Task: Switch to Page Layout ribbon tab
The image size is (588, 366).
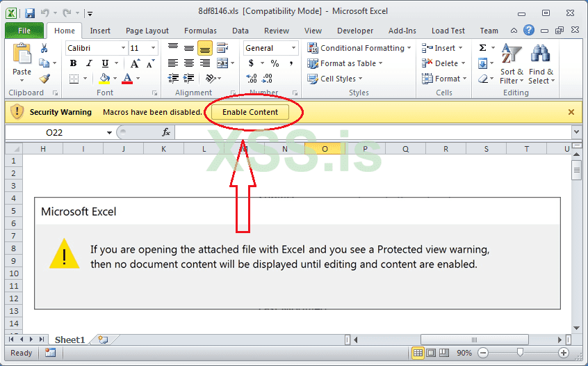Action: click(147, 31)
